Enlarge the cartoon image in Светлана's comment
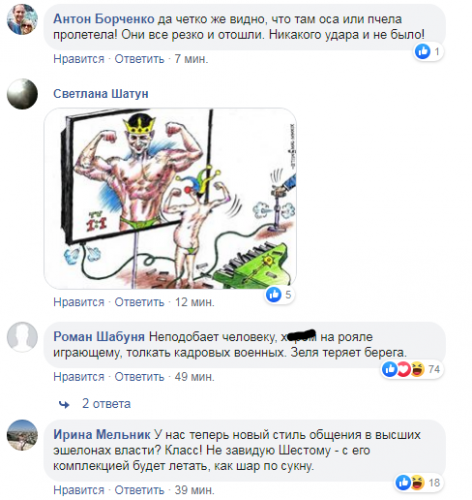 tap(170, 198)
